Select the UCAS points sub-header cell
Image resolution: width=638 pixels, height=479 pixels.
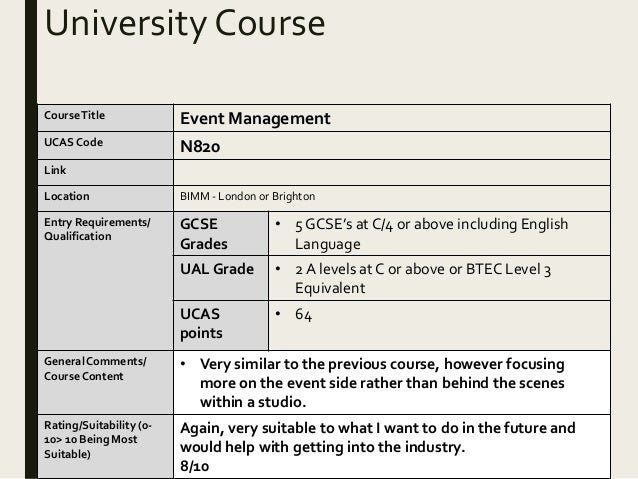[x=221, y=326]
